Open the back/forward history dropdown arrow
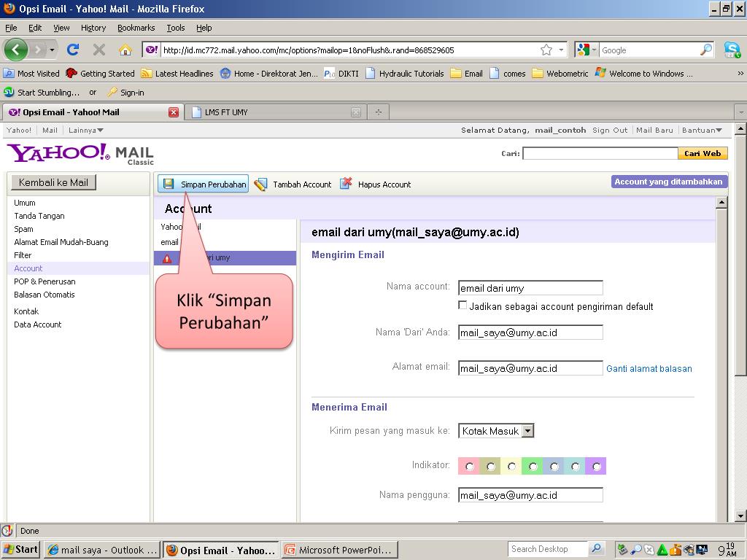This screenshot has height=560, width=747. (52, 50)
